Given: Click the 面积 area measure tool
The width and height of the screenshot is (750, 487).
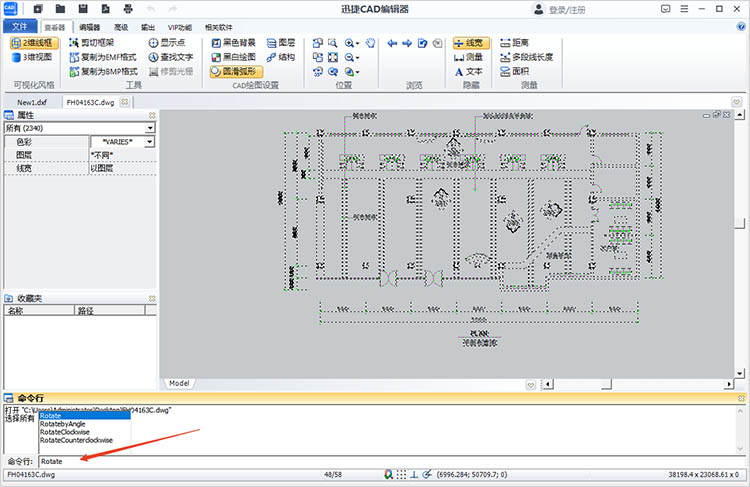Looking at the screenshot, I should tap(514, 71).
